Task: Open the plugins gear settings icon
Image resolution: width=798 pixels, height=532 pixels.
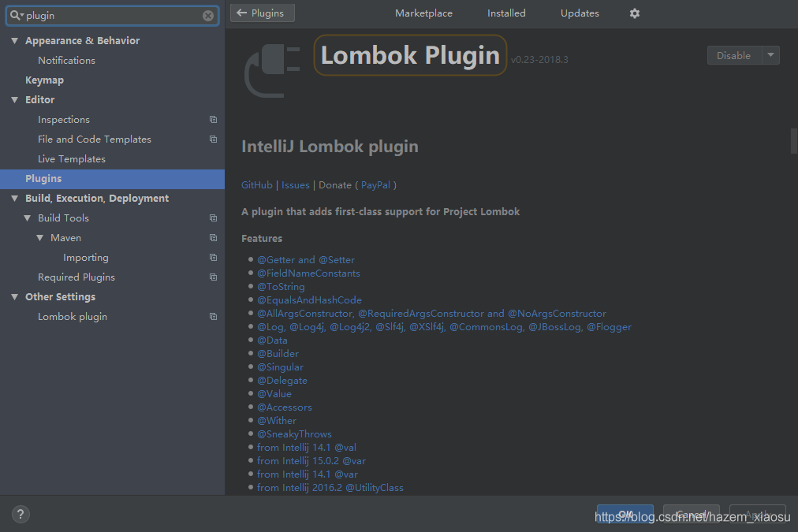Action: click(x=634, y=13)
